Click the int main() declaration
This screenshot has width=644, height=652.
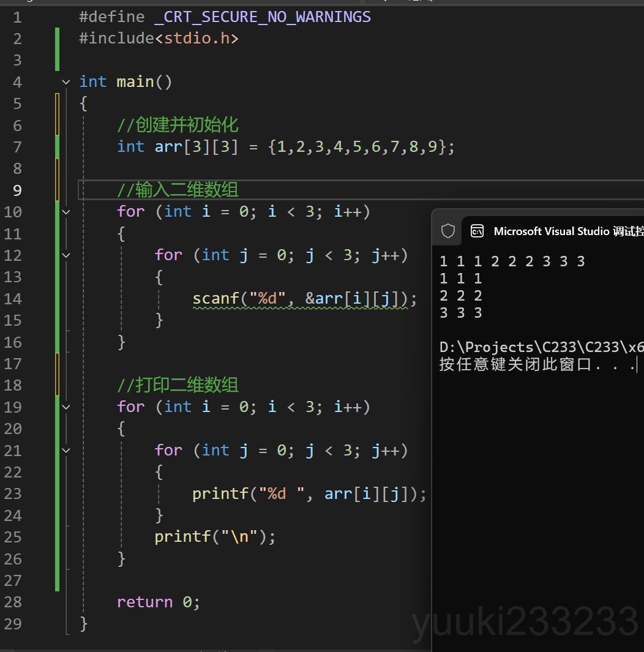point(125,82)
